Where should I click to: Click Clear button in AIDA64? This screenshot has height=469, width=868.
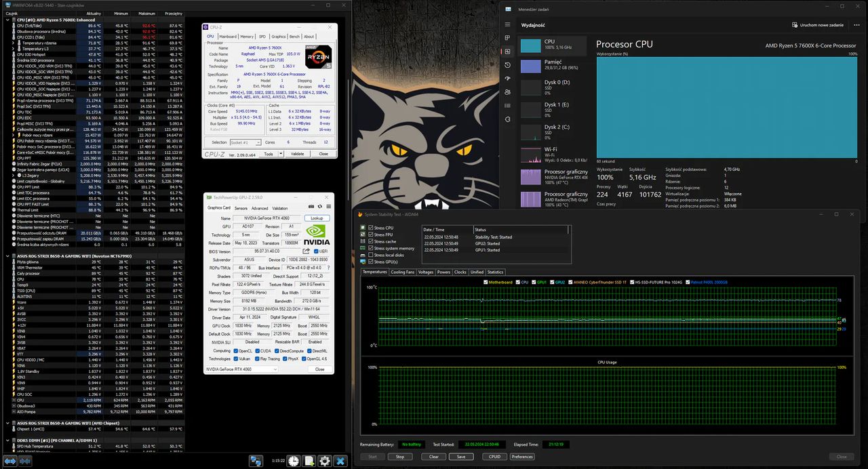click(x=434, y=457)
